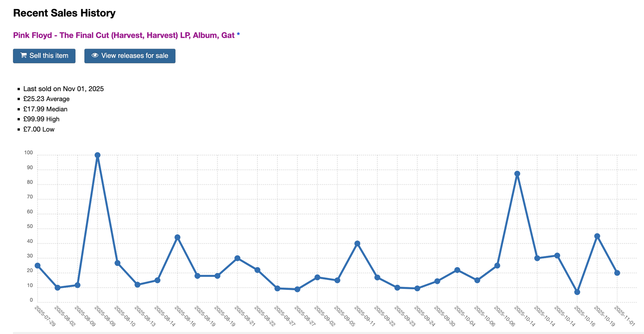Select the lowest data point on 2025-10-16
Screen dimensions: 644x334
coord(577,292)
